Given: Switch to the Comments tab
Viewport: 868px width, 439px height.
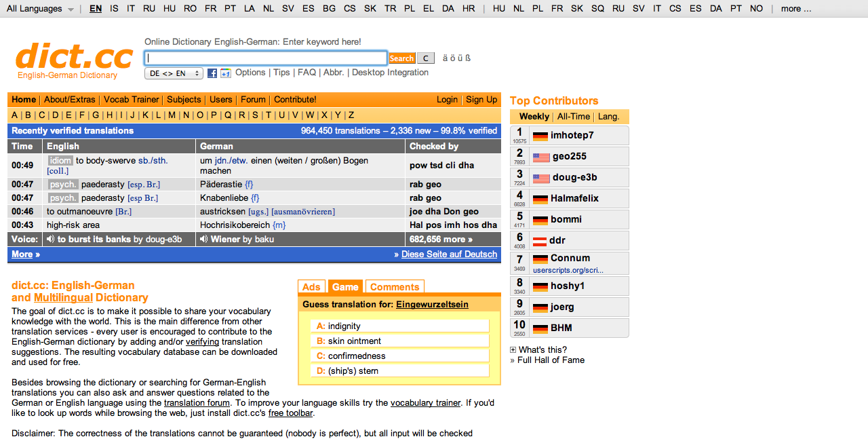Looking at the screenshot, I should tap(395, 287).
